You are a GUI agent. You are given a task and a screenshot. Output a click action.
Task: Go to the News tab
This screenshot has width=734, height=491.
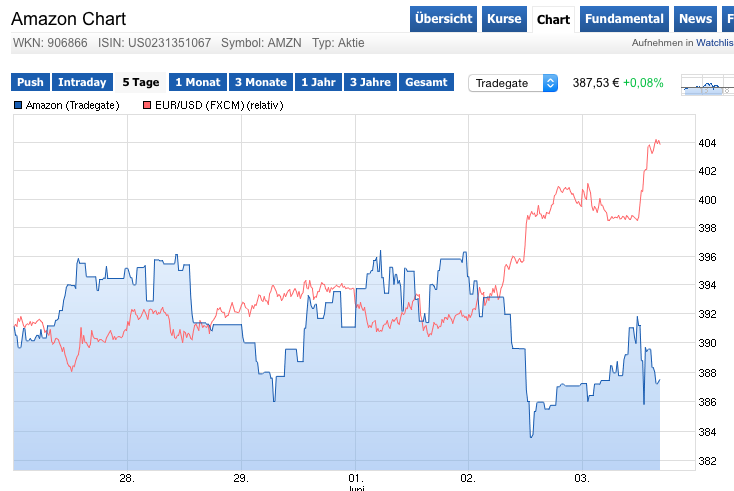coord(695,19)
